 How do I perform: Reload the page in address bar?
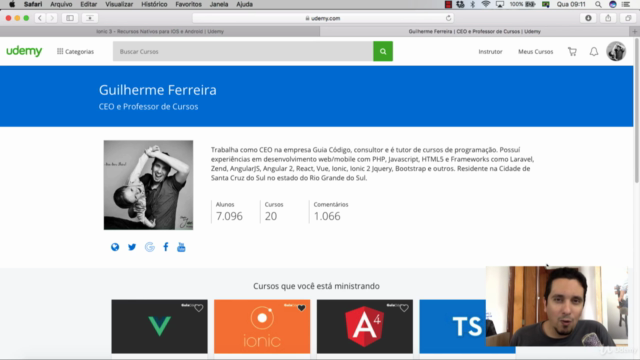tap(448, 18)
